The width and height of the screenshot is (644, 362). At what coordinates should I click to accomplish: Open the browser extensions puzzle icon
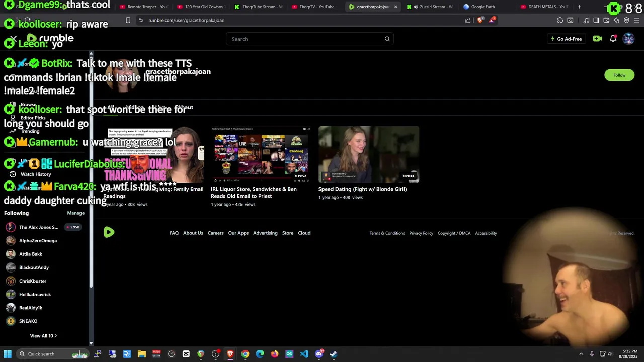560,20
